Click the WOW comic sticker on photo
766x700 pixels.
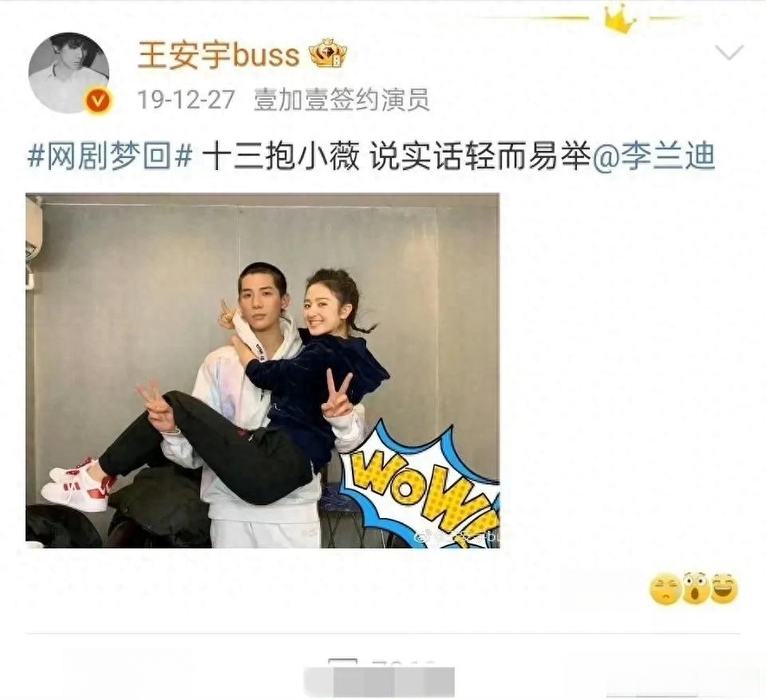pyautogui.click(x=421, y=486)
